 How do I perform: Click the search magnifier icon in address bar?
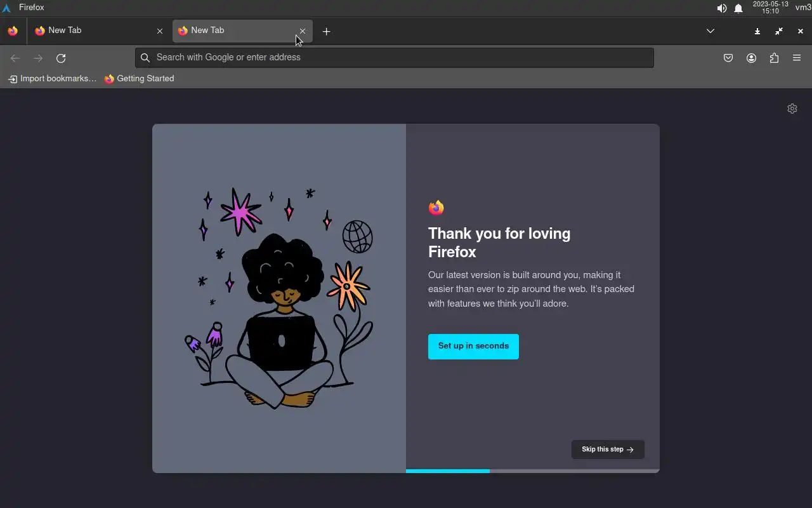pyautogui.click(x=145, y=58)
